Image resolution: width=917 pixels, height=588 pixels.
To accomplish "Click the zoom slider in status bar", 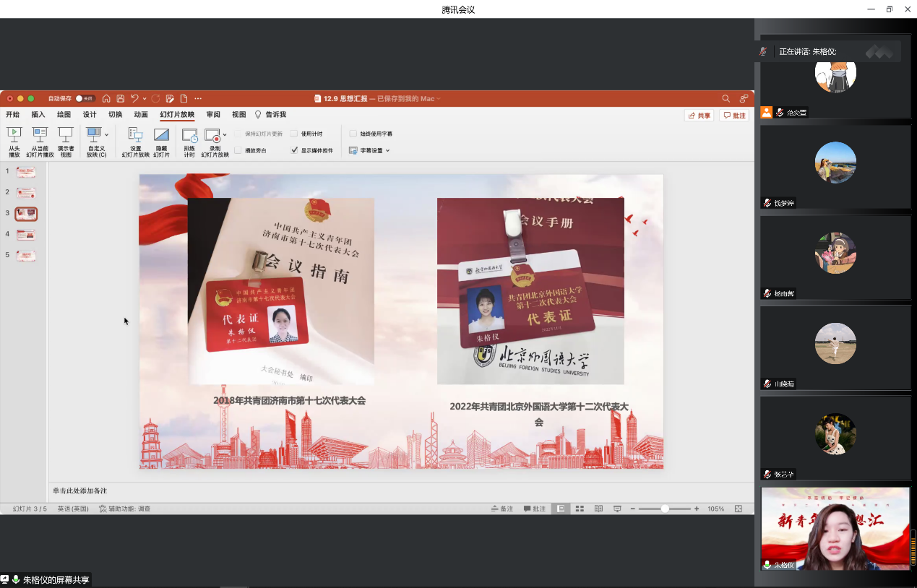I will [x=664, y=509].
